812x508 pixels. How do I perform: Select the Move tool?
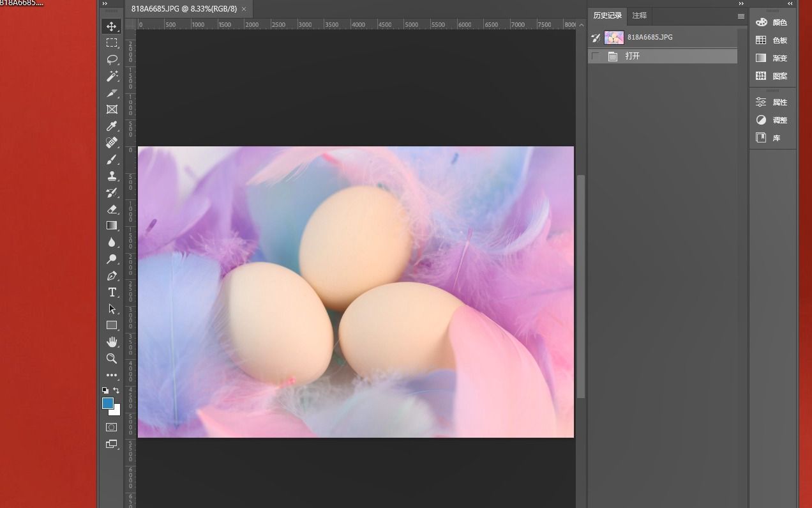click(x=112, y=26)
